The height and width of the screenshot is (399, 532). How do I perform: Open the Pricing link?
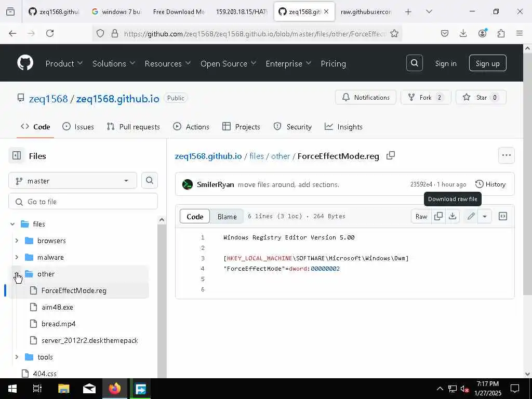click(x=333, y=63)
